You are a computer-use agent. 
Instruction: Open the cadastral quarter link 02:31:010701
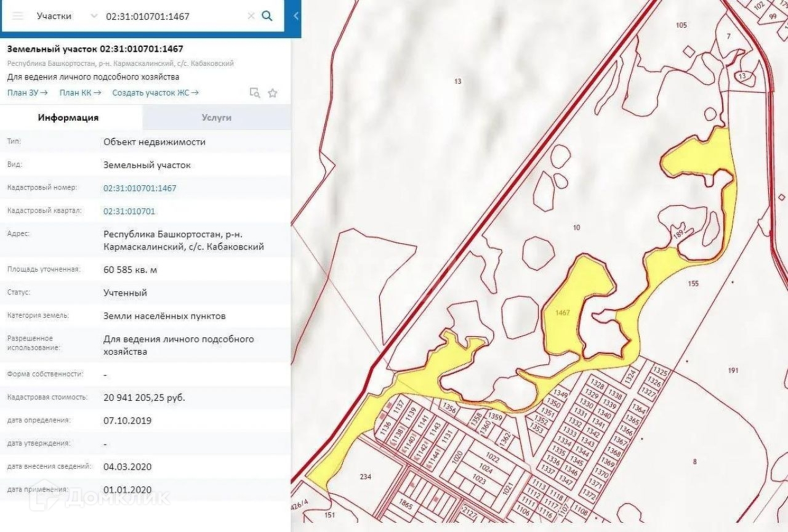coord(129,211)
